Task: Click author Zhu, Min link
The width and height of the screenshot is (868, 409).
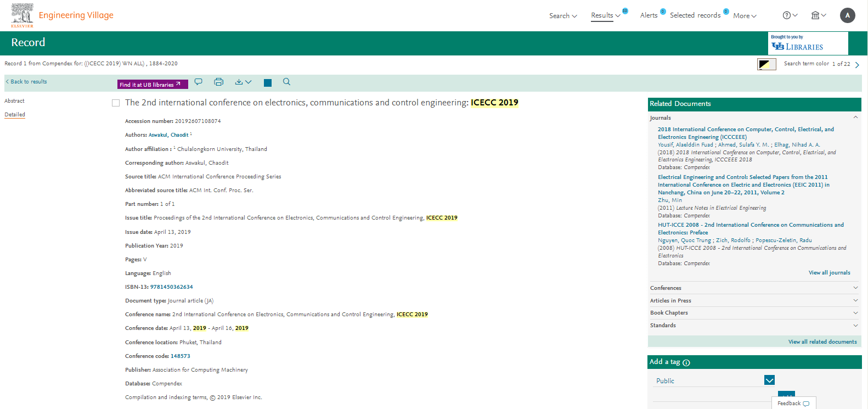Action: (x=670, y=200)
